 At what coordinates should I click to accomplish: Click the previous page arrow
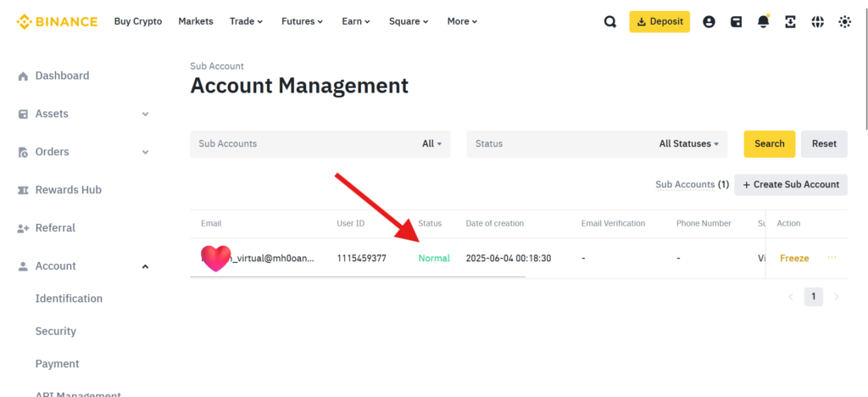tap(791, 297)
